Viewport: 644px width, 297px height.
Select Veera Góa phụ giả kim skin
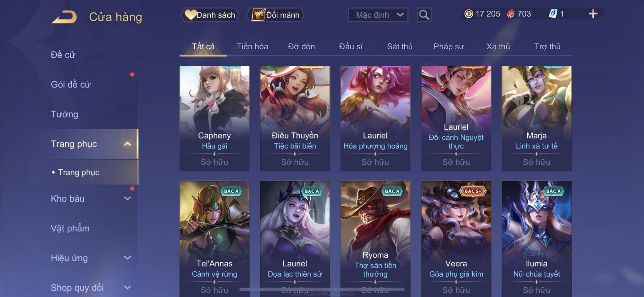[456, 239]
